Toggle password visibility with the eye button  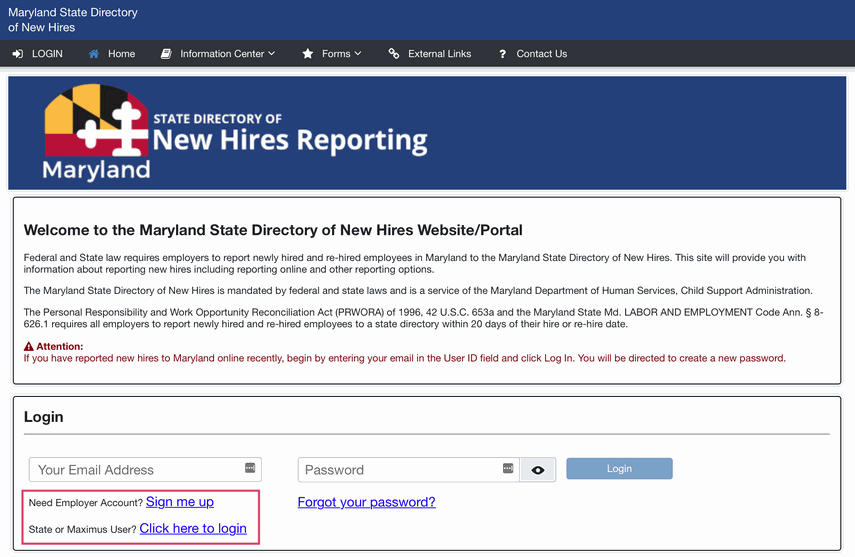tap(538, 470)
